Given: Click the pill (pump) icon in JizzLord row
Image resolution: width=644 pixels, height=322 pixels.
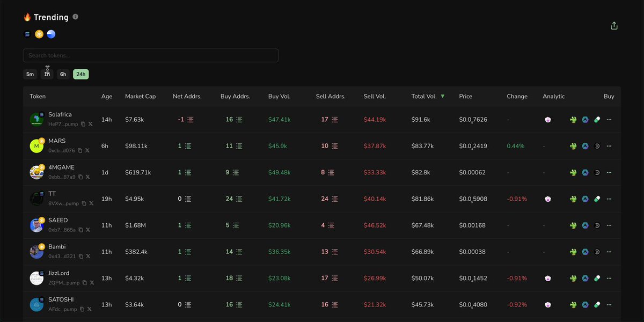Looking at the screenshot, I should click(x=597, y=278).
